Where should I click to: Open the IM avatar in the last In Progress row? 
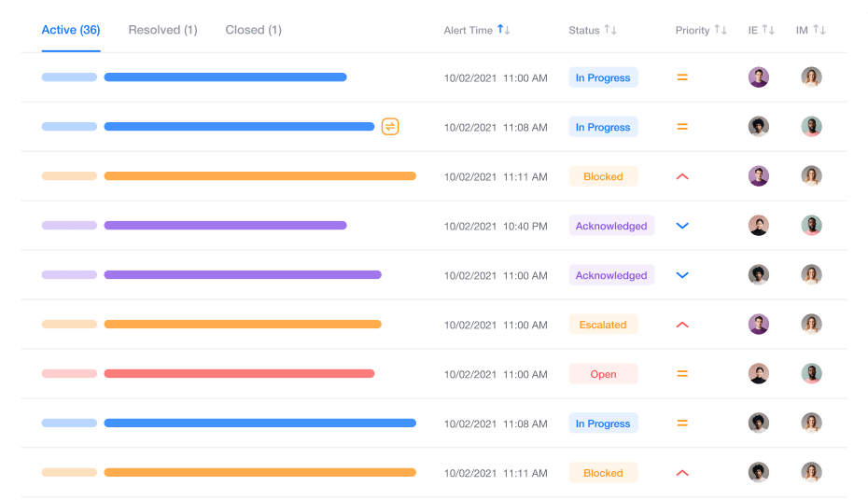[811, 424]
